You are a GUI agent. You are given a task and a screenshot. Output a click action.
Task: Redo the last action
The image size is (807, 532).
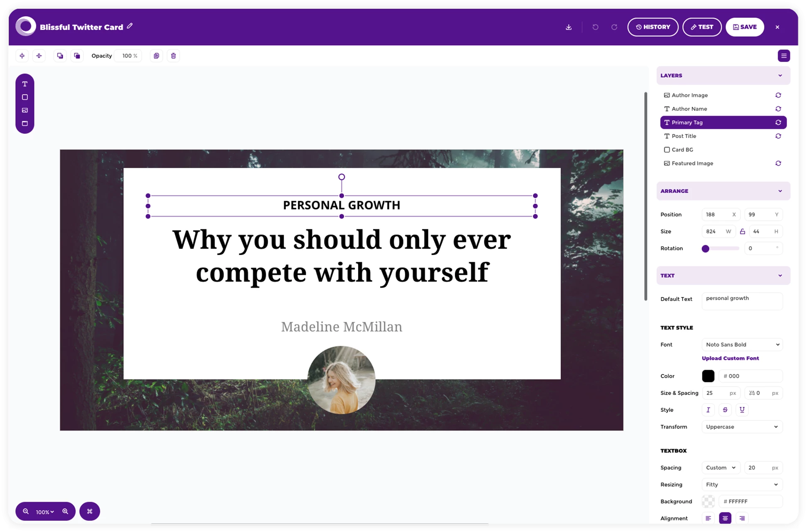click(614, 27)
